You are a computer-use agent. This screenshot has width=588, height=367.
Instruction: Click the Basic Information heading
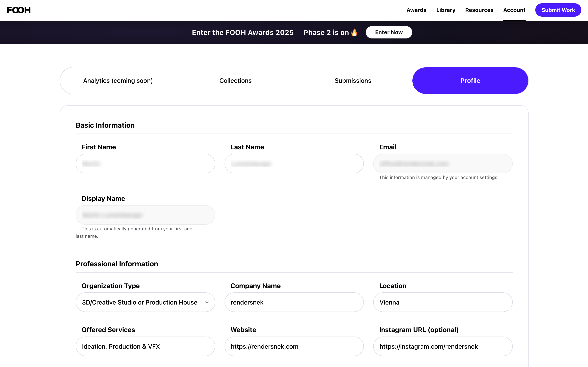point(105,125)
